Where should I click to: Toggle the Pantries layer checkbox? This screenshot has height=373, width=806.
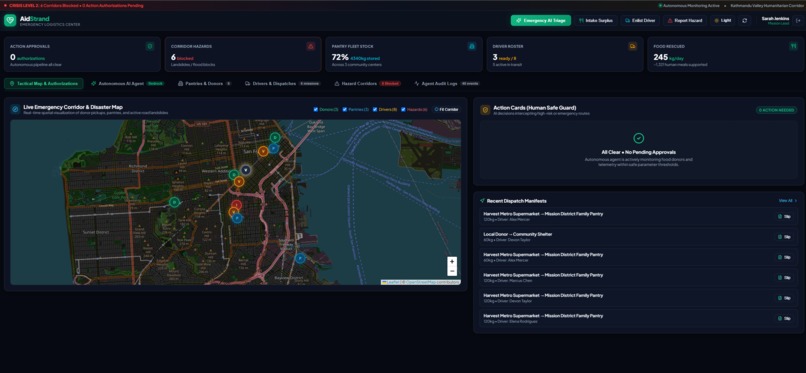pos(345,109)
